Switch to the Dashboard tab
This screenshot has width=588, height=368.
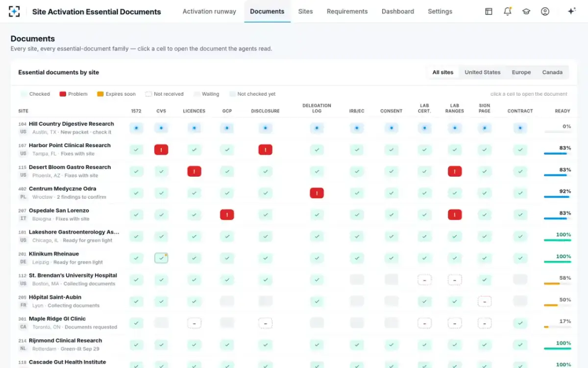(x=398, y=11)
